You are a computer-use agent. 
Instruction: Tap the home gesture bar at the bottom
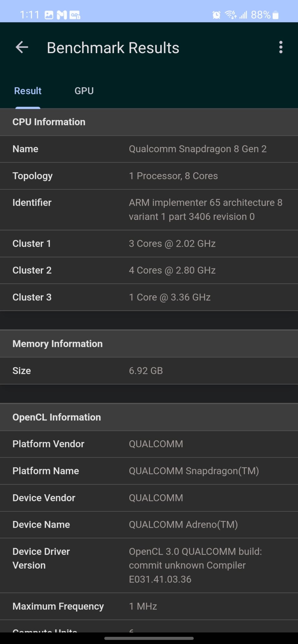[x=149, y=638]
